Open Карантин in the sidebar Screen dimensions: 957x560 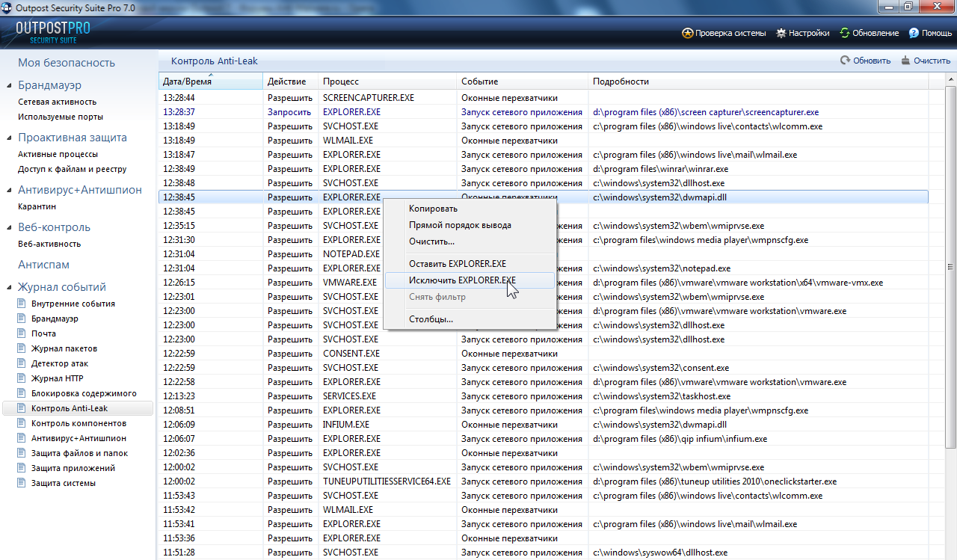(x=37, y=206)
